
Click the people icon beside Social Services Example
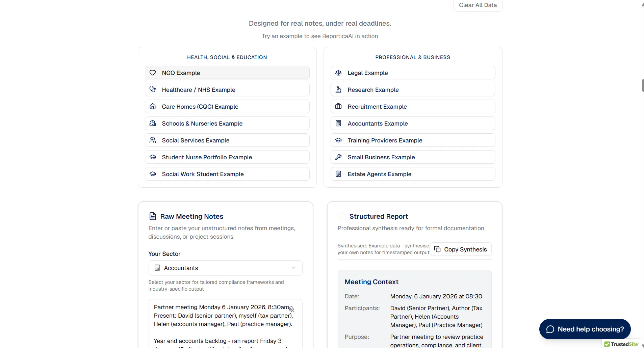(153, 140)
